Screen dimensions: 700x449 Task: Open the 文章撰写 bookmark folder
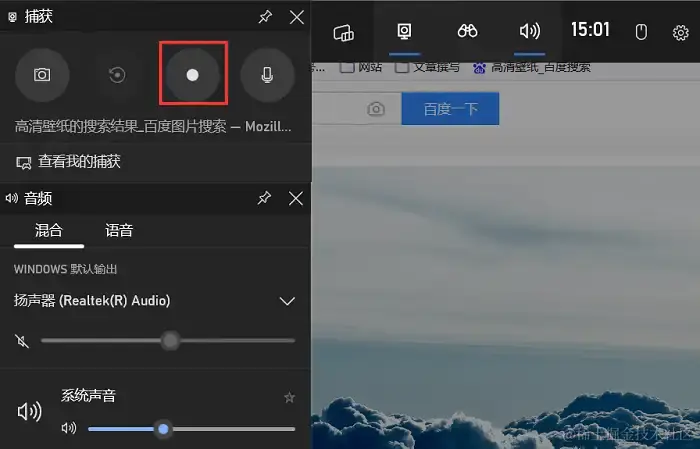click(428, 68)
